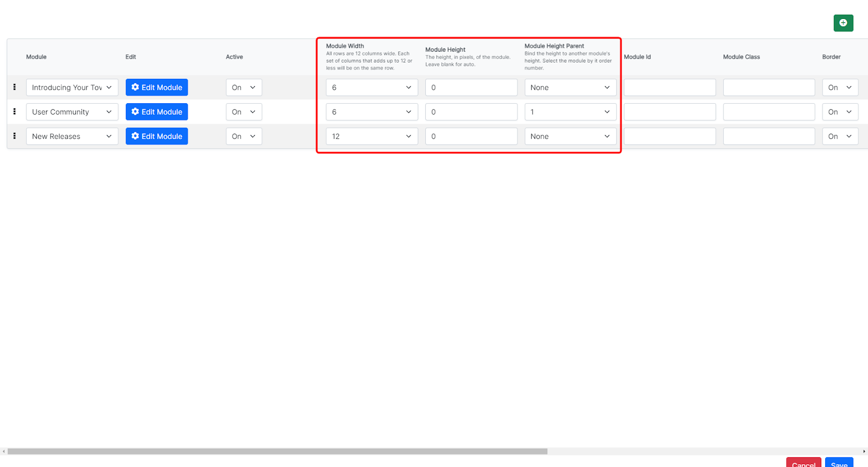Click the green add module plus button
The width and height of the screenshot is (868, 467).
pos(843,23)
